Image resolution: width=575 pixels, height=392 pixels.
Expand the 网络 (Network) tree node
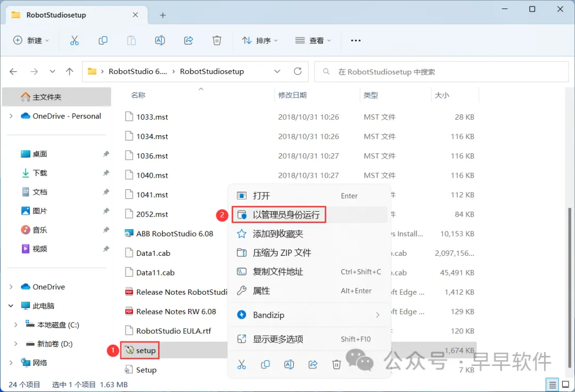click(11, 363)
